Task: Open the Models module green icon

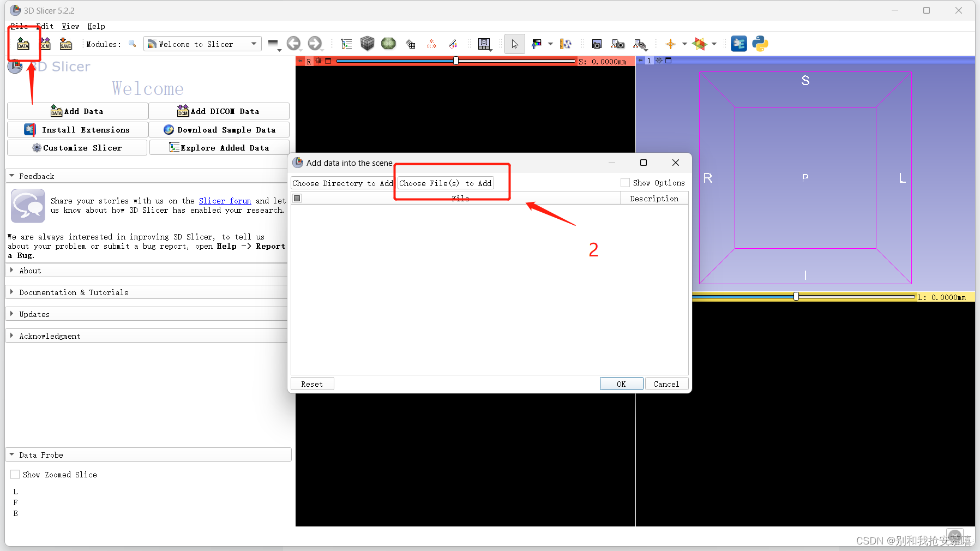Action: pos(388,44)
